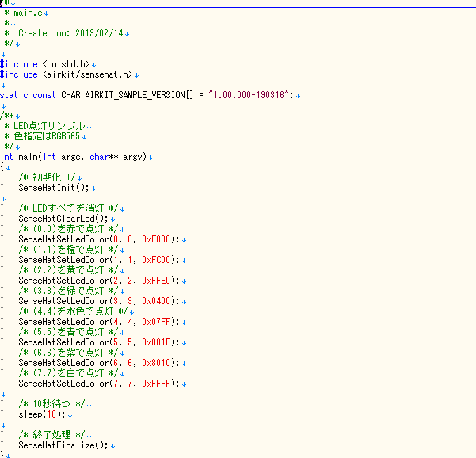
Task: Click the LED点灯サンプル comment line
Action: point(50,126)
